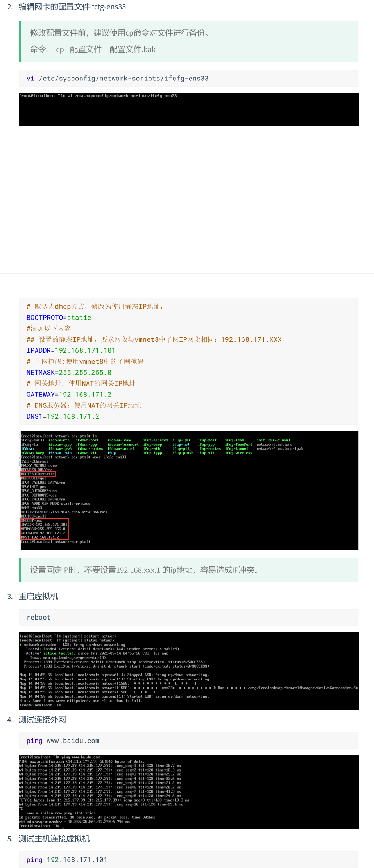
Task: Open the terminal screenshot showing the vi command
Action: coord(188,109)
